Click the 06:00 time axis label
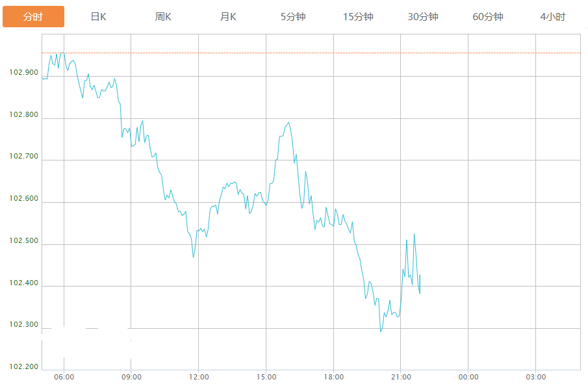Viewport: 588px width, 384px height. tap(64, 377)
